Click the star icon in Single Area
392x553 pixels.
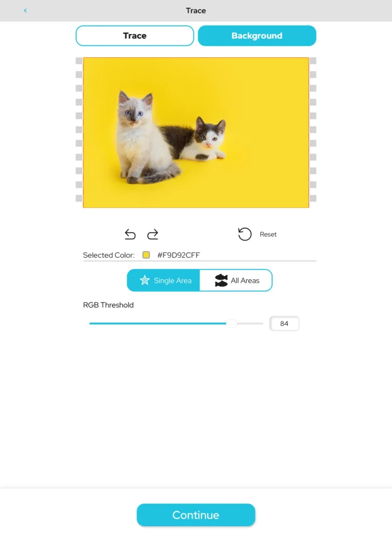click(145, 280)
